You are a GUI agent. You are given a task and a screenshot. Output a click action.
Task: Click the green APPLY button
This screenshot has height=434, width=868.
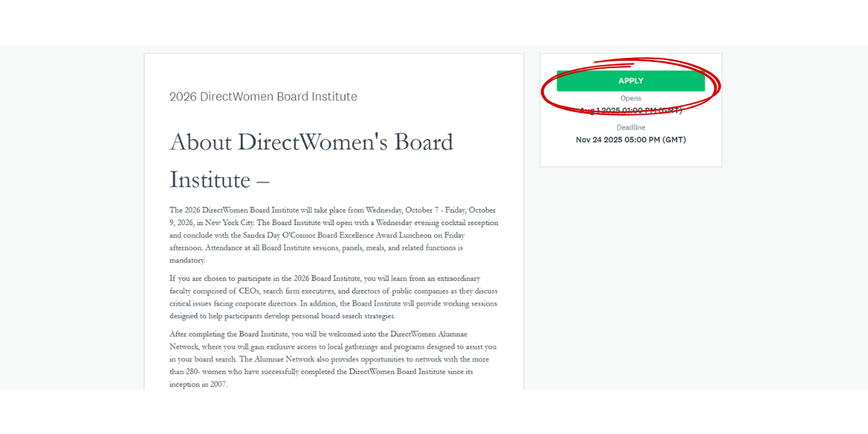[630, 81]
